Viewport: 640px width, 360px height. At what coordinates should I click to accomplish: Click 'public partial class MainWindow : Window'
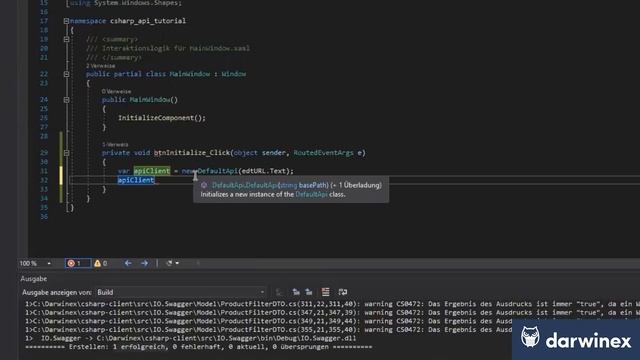click(166, 74)
